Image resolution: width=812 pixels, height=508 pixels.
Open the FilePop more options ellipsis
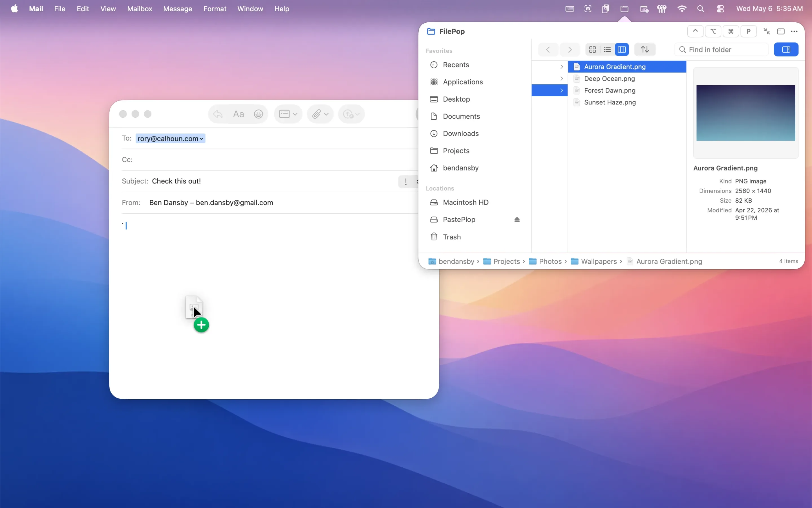(794, 31)
